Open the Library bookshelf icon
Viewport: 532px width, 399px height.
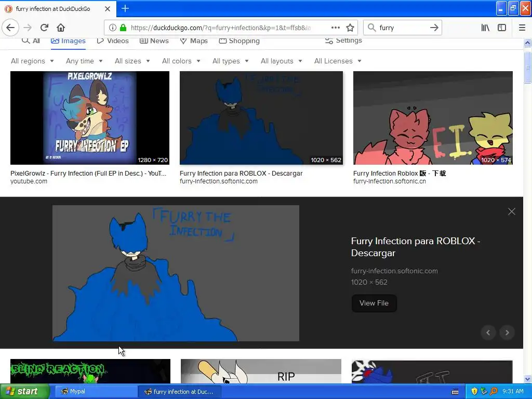click(x=485, y=28)
